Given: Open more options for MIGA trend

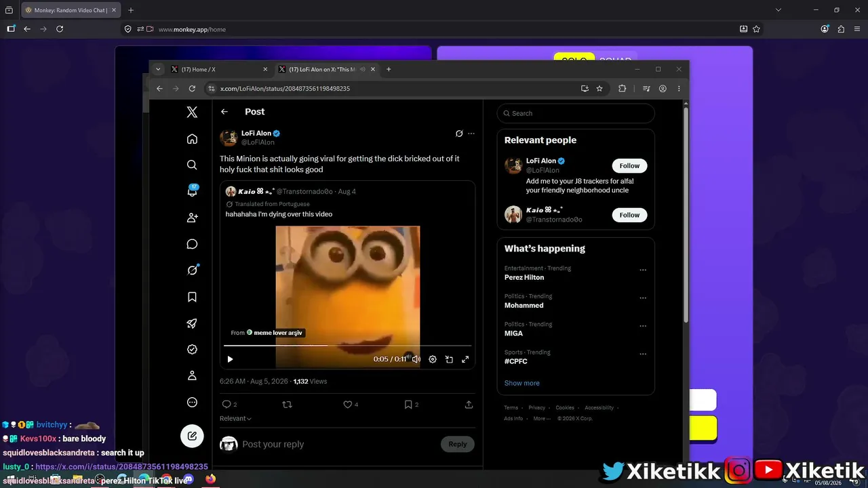Looking at the screenshot, I should click(643, 326).
